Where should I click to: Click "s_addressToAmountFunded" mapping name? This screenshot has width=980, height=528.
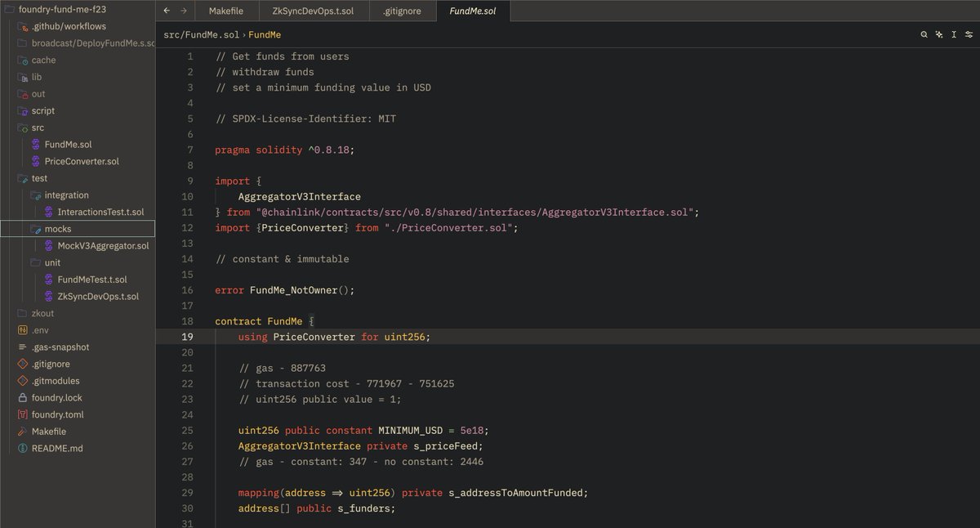coord(515,493)
